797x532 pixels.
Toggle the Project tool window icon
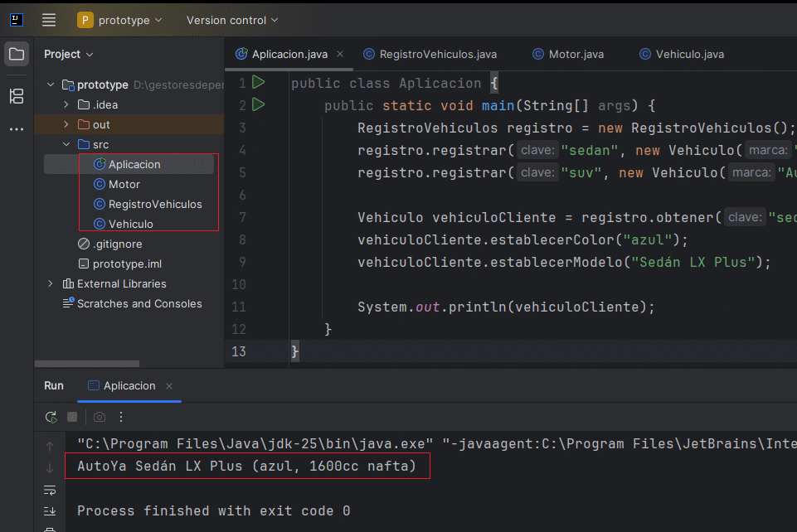pos(17,55)
